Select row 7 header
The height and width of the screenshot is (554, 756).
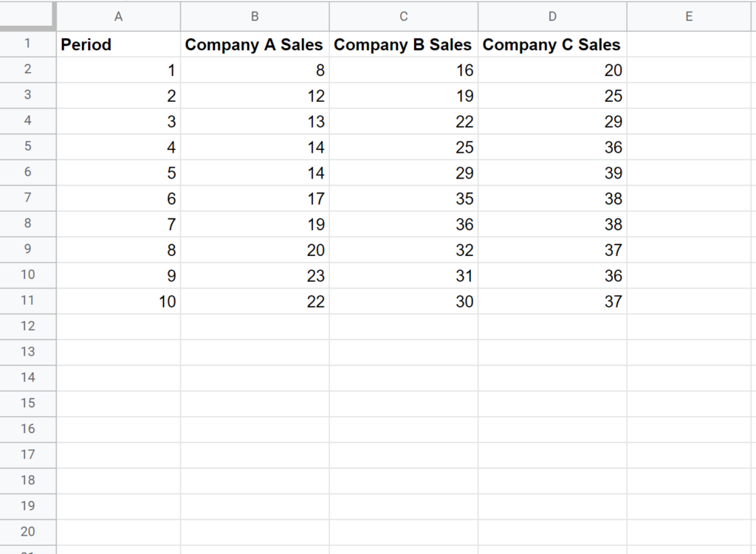28,198
